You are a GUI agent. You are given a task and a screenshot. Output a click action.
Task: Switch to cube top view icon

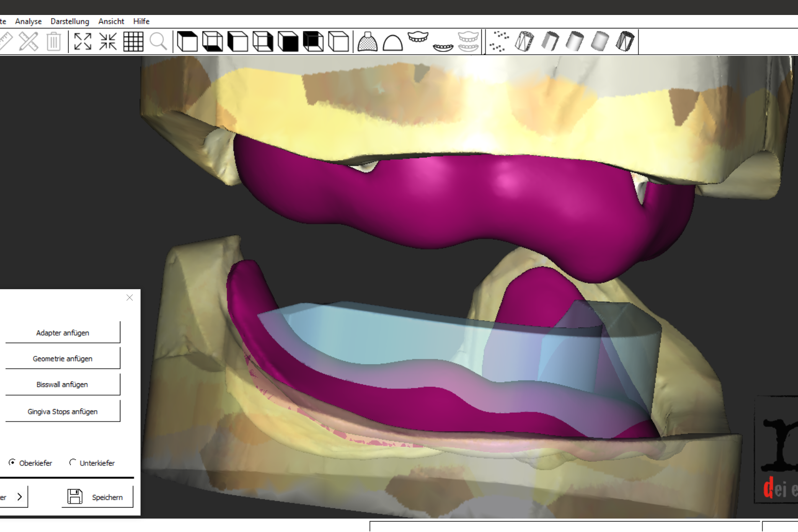187,41
